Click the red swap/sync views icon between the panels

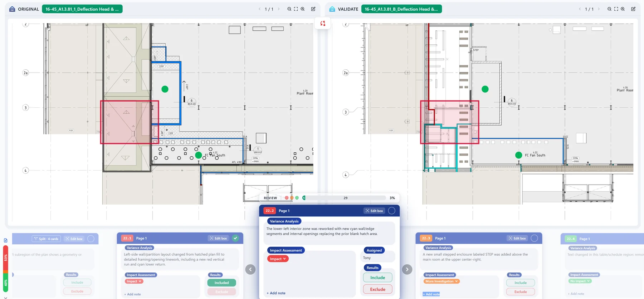coord(323,23)
